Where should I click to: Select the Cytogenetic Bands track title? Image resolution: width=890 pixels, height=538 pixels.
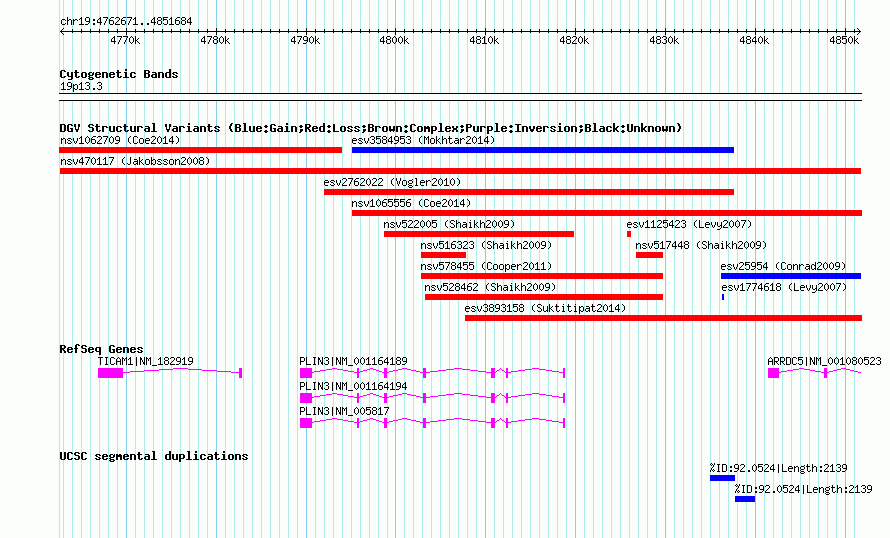(x=119, y=74)
